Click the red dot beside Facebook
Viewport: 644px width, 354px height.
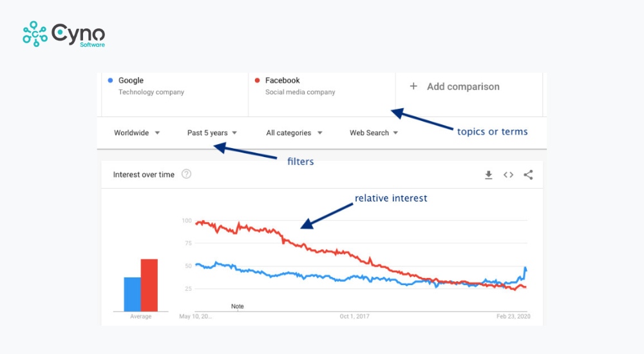[257, 80]
